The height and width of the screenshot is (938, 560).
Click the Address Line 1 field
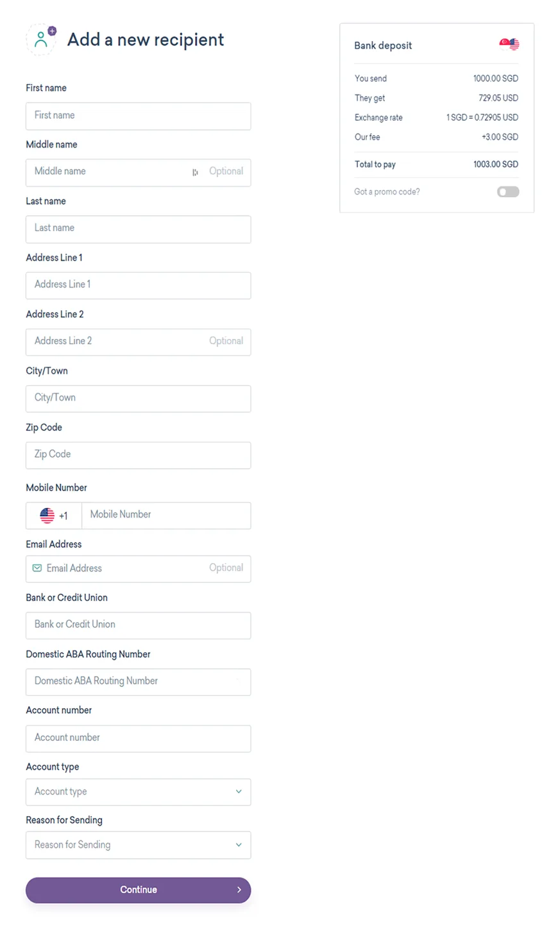[x=138, y=286]
